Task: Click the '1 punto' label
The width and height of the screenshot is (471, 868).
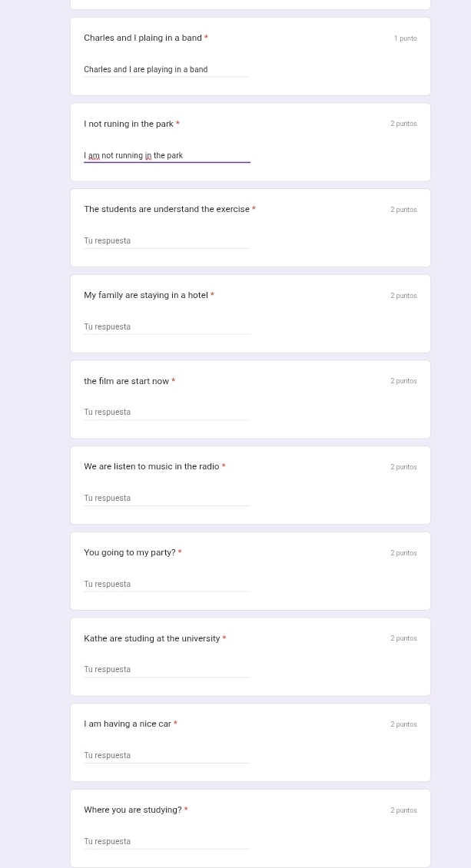Action: 406,38
